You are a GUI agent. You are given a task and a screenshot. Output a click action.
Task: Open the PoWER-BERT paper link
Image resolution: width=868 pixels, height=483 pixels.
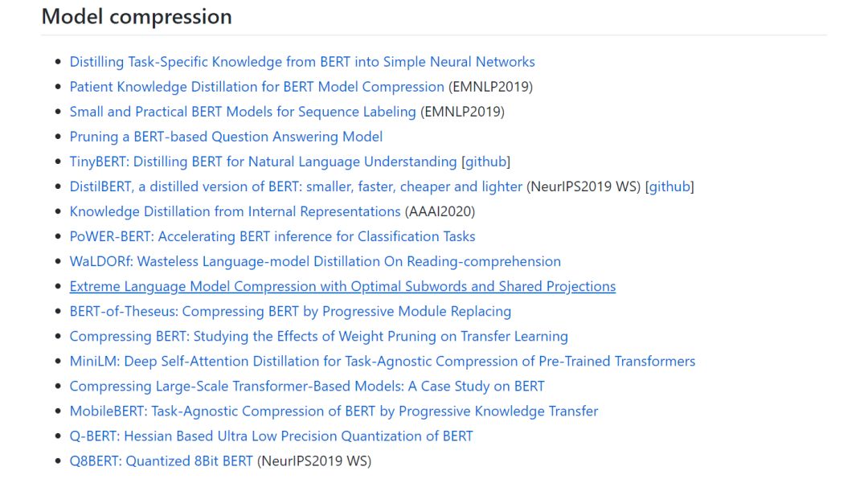click(x=272, y=236)
